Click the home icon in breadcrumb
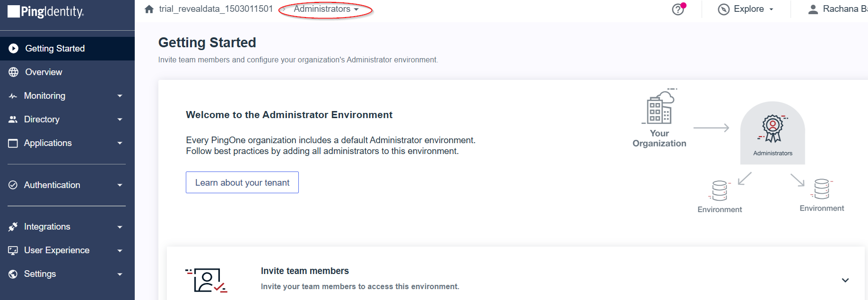 [149, 9]
